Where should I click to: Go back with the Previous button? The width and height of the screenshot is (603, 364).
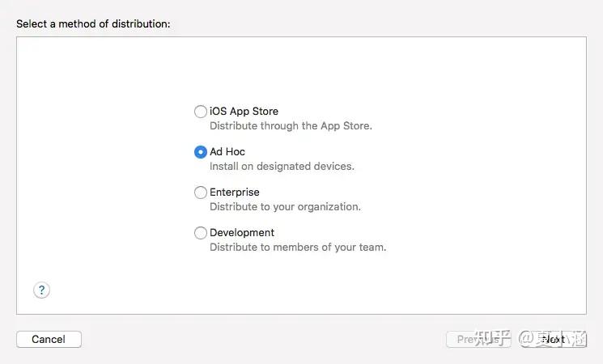(x=469, y=340)
